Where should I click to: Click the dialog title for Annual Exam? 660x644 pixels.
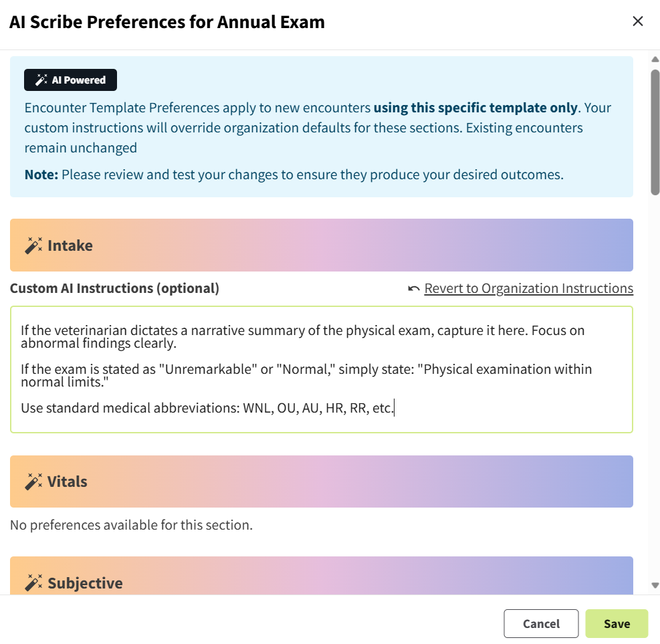(x=167, y=21)
